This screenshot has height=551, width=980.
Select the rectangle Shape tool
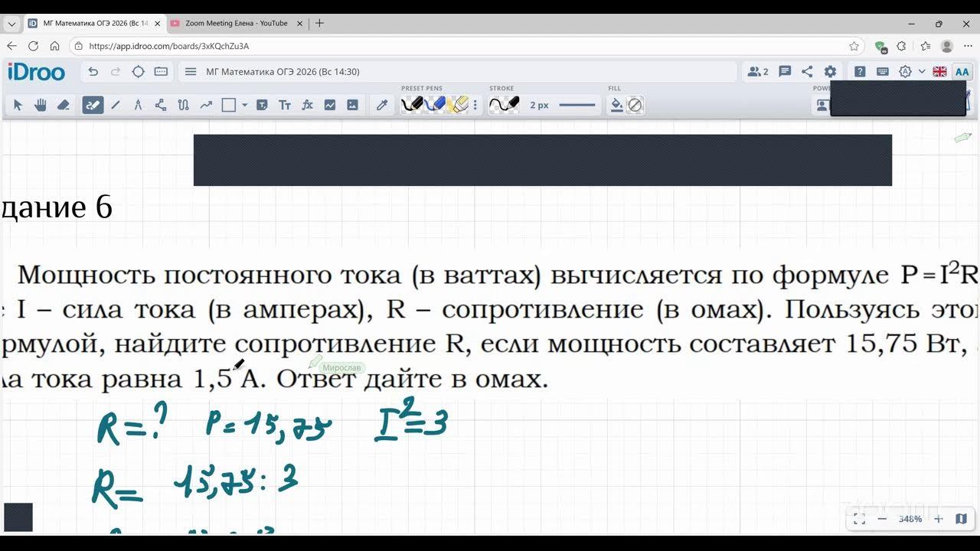(229, 105)
